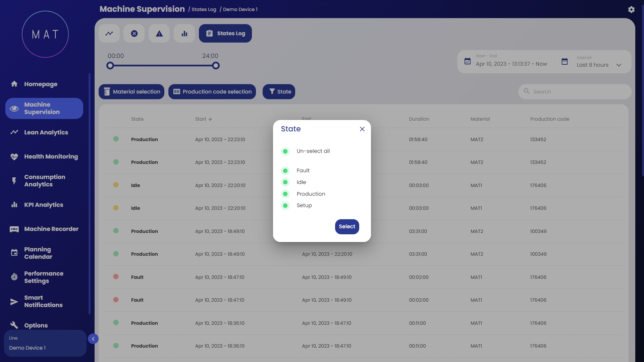The height and width of the screenshot is (362, 644).
Task: Open the Line Demo Device 1 selector
Action: click(45, 343)
